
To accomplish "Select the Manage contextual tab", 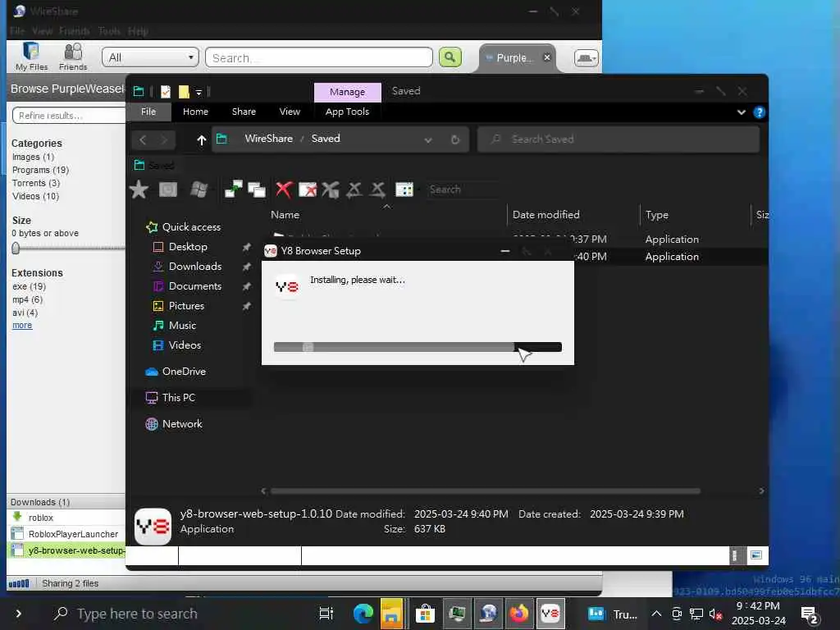I will click(x=347, y=92).
